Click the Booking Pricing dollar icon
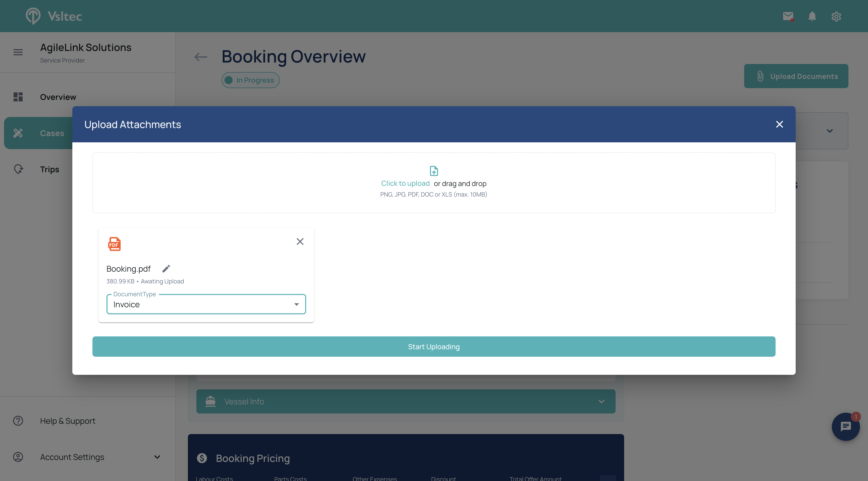This screenshot has width=868, height=481. [202, 458]
